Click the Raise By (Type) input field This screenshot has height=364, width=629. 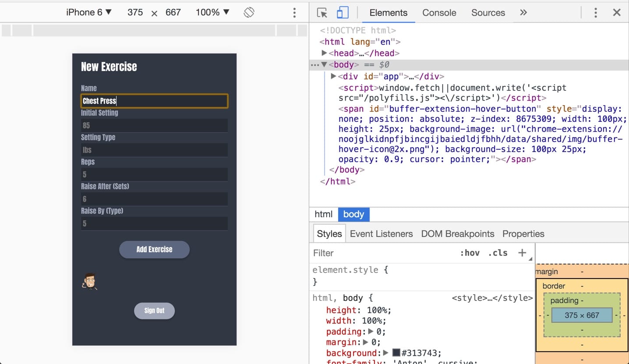(x=154, y=223)
